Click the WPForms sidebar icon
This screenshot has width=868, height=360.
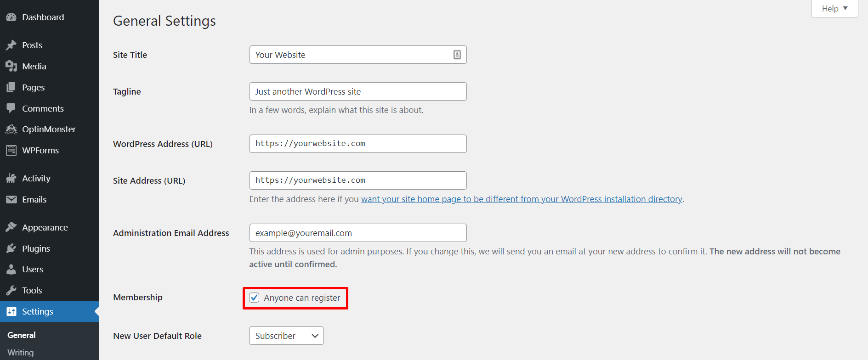[11, 151]
